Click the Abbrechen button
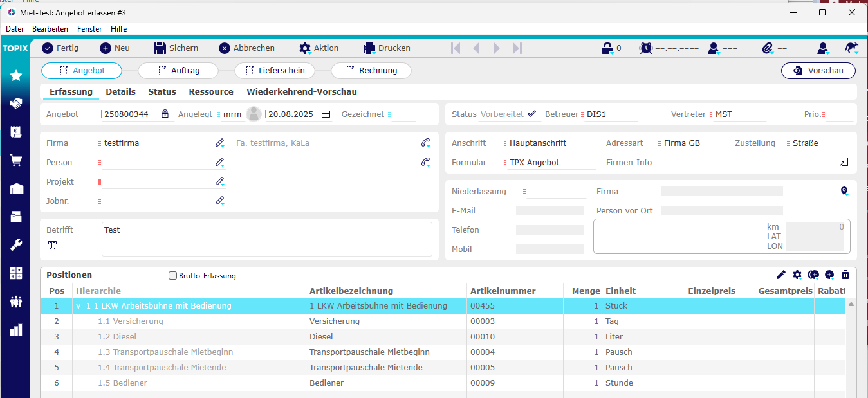Image resolution: width=868 pixels, height=398 pixels. (246, 48)
